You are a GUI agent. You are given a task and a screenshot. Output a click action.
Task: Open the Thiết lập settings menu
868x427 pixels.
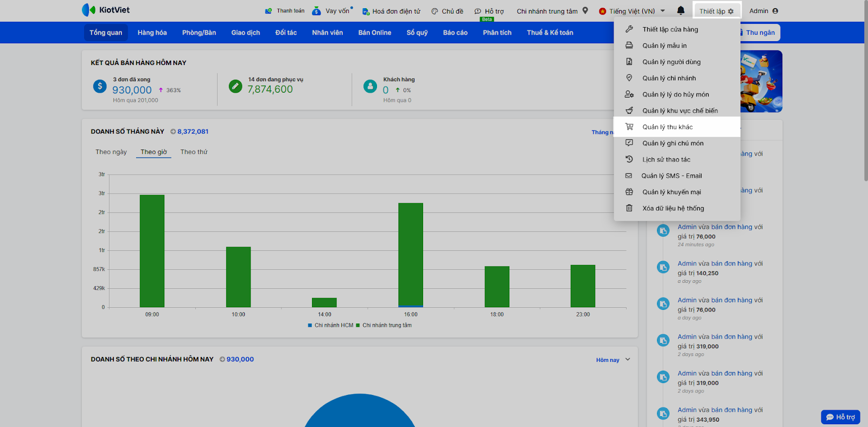coord(716,11)
